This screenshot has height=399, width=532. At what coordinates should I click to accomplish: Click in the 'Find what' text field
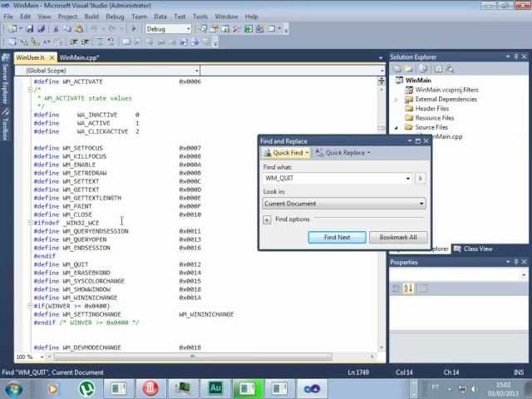click(333, 179)
